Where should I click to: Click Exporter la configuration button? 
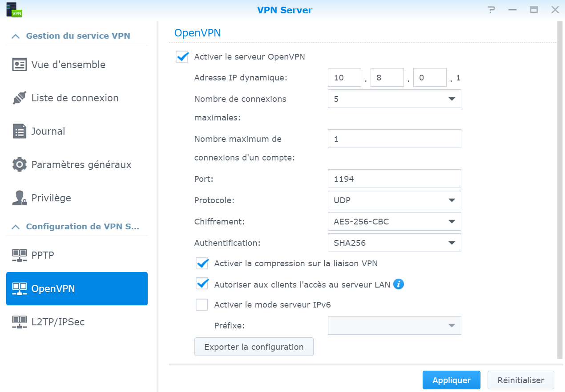coord(254,347)
